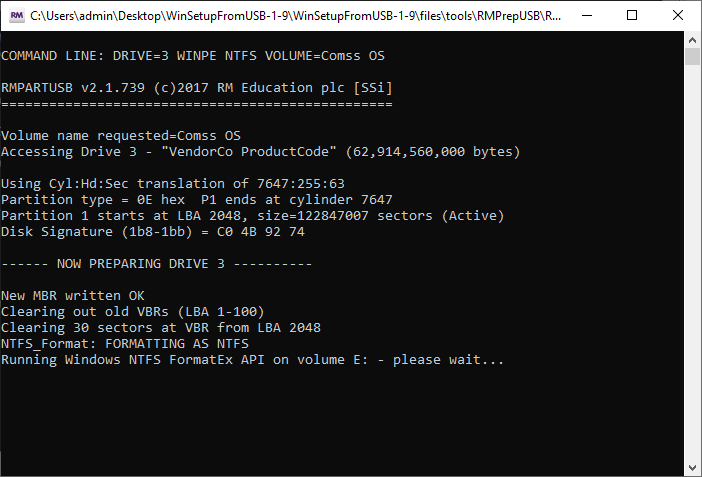This screenshot has height=477, width=702.
Task: Click the scrollbar down arrow
Action: coord(692,468)
